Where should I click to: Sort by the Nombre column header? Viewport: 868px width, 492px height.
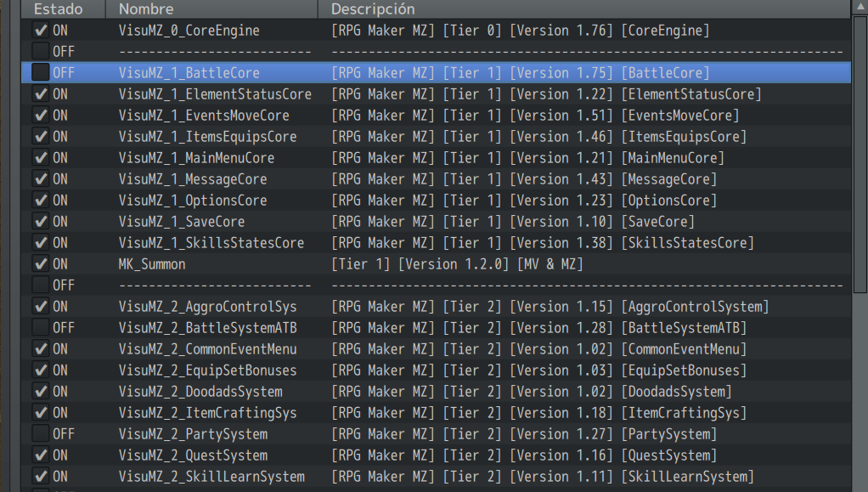[x=211, y=8]
